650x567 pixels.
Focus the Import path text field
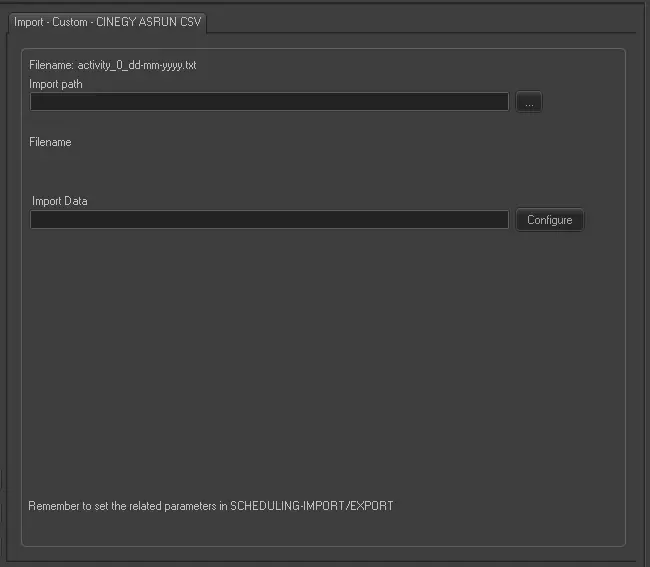coord(269,102)
